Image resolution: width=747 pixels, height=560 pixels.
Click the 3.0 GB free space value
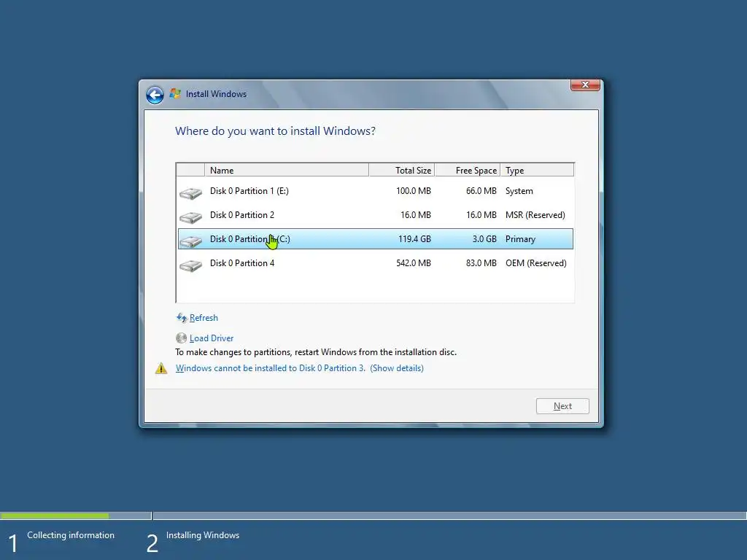[x=484, y=239]
